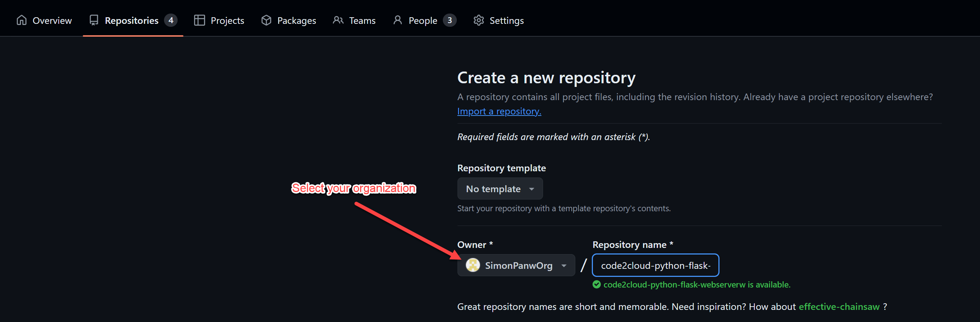Image resolution: width=980 pixels, height=322 pixels.
Task: Click the Create a new repository heading
Action: (x=546, y=77)
